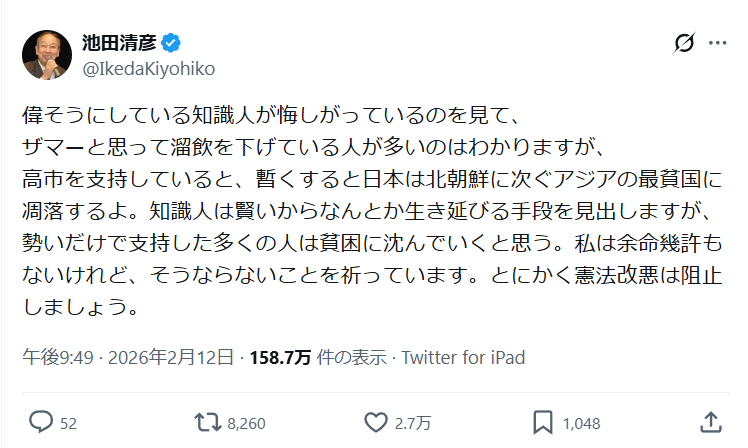This screenshot has height=448, width=748.
Task: Open the Grok slash-circle icon
Action: pyautogui.click(x=685, y=43)
